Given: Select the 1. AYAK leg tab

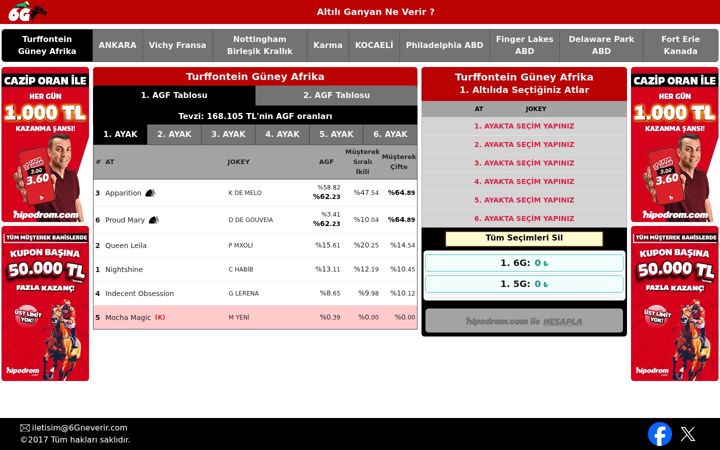Looking at the screenshot, I should click(x=120, y=134).
